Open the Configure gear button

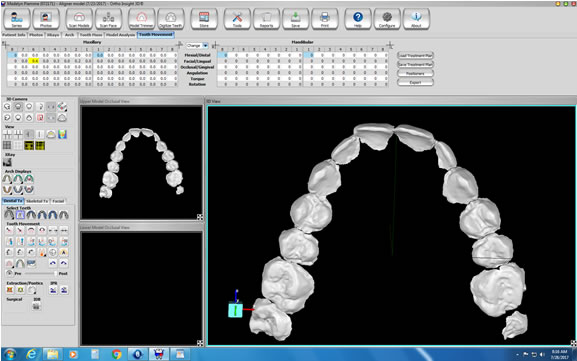point(387,19)
